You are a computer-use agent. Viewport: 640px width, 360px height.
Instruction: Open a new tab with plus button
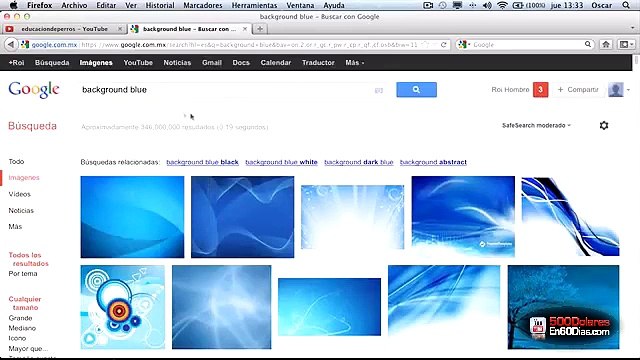(260, 29)
